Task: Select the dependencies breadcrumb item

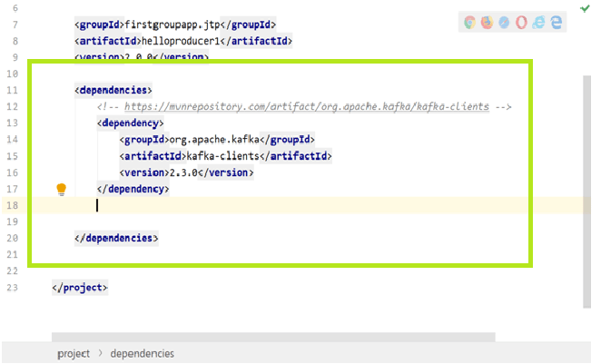Action: point(143,353)
